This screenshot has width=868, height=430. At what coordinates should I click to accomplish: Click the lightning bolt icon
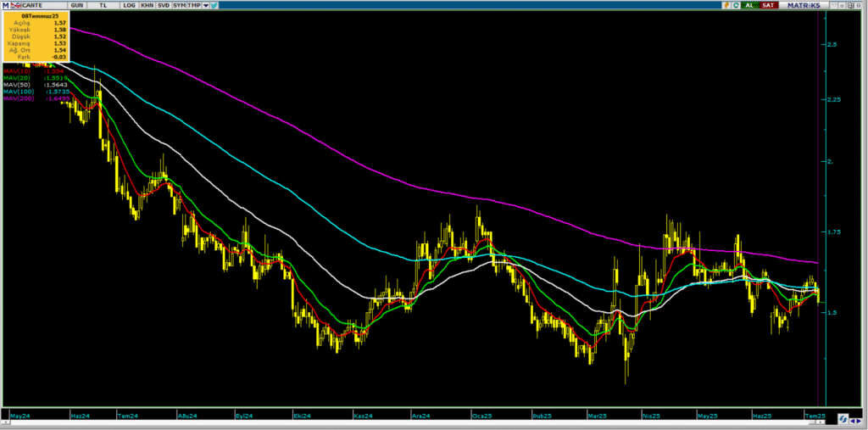pyautogui.click(x=726, y=5)
